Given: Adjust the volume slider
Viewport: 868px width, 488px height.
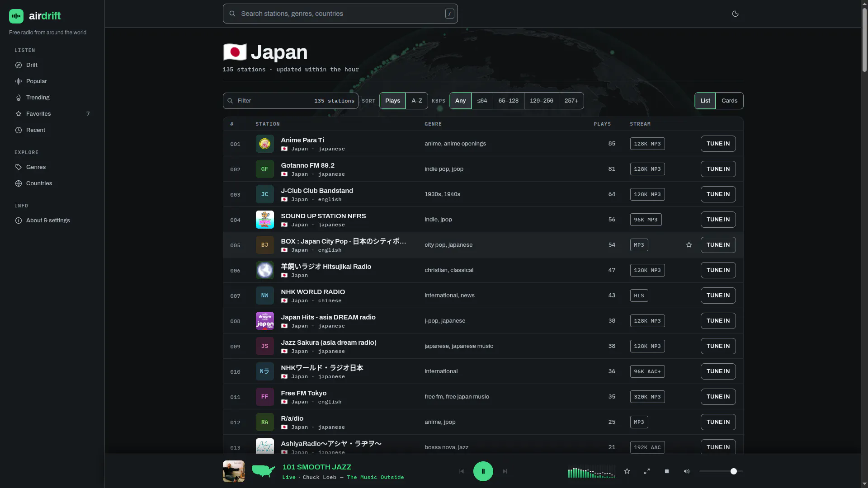Looking at the screenshot, I should coord(721,471).
